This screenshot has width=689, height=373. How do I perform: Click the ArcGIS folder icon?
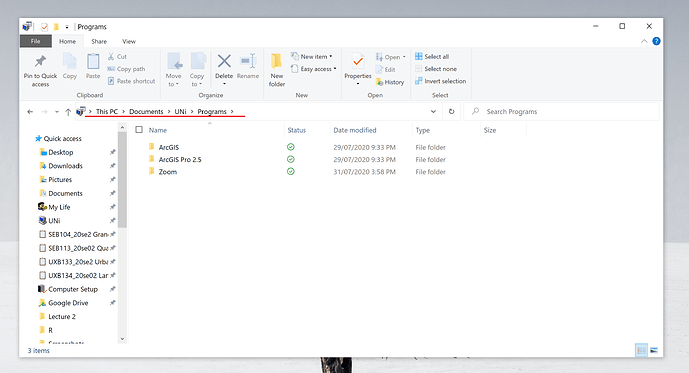click(x=152, y=147)
